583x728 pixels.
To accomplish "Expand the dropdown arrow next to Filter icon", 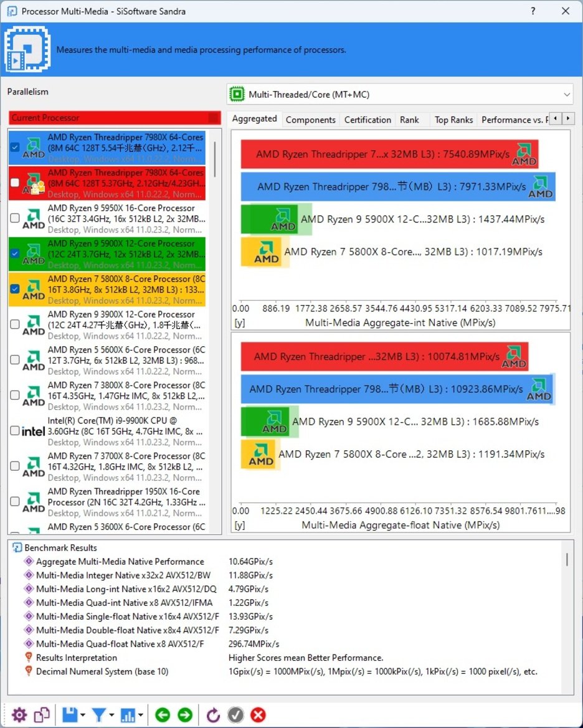I will tap(111, 715).
